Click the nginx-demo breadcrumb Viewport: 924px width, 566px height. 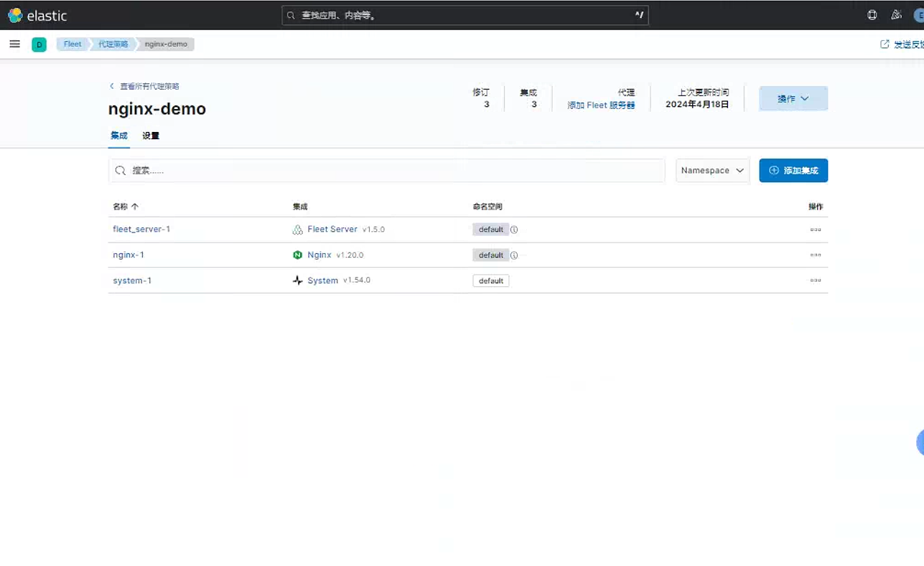pyautogui.click(x=167, y=44)
